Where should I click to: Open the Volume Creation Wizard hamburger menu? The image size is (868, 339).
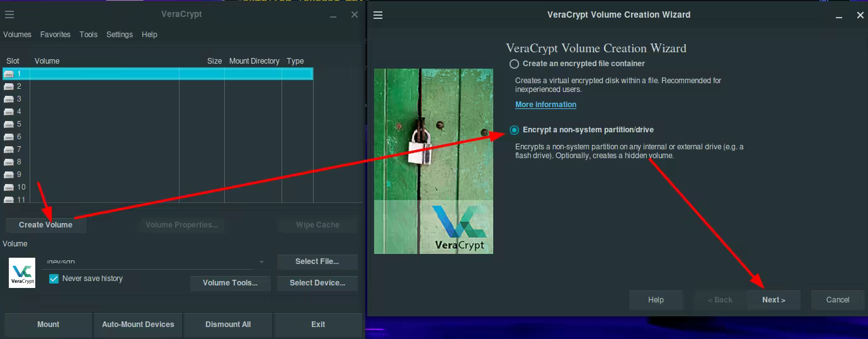[x=378, y=14]
